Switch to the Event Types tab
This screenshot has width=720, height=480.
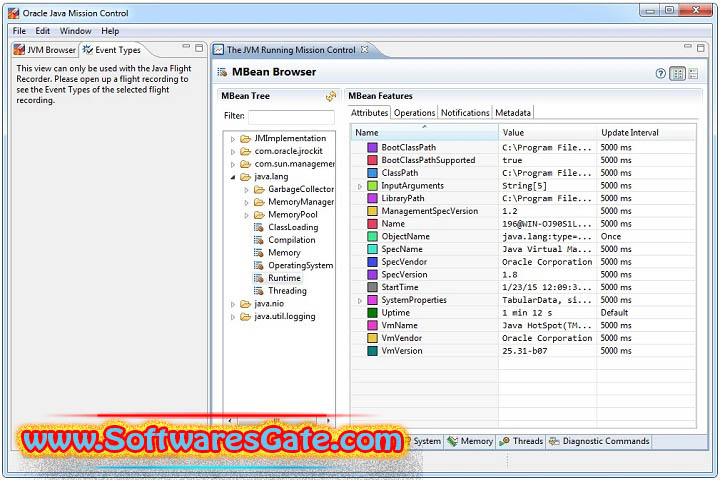112,50
